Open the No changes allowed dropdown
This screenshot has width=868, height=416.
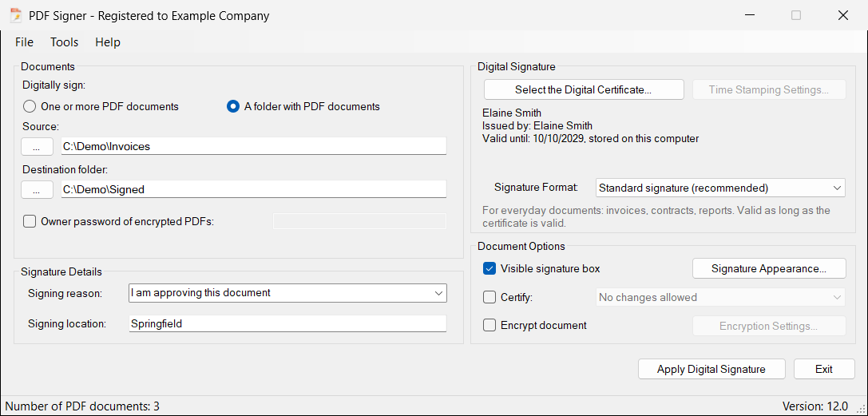point(720,297)
